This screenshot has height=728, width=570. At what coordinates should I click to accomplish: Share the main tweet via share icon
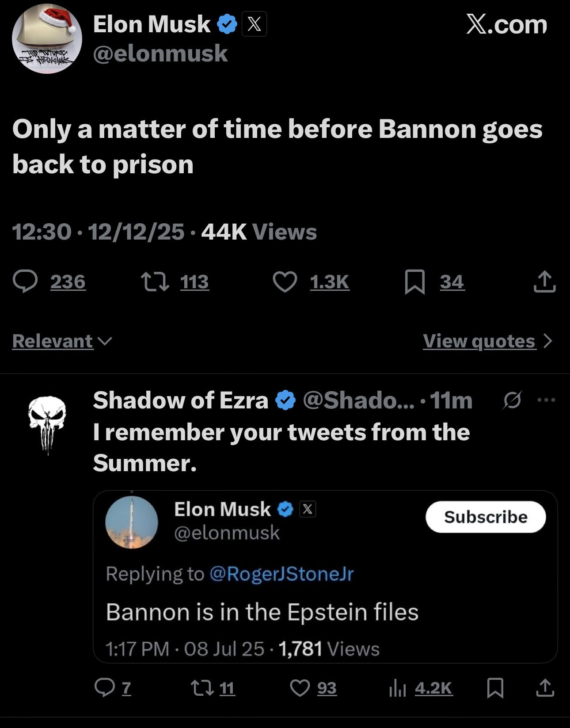pos(544,282)
